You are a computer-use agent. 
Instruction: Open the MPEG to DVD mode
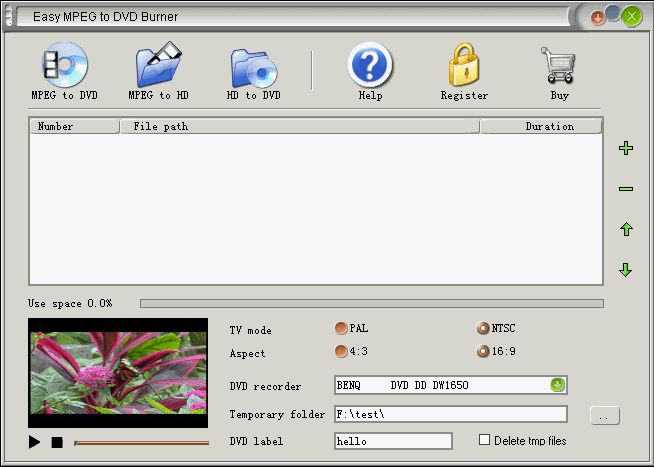tap(65, 71)
